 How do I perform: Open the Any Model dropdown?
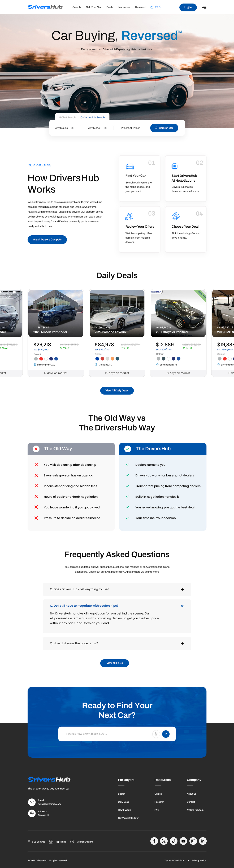click(97, 128)
